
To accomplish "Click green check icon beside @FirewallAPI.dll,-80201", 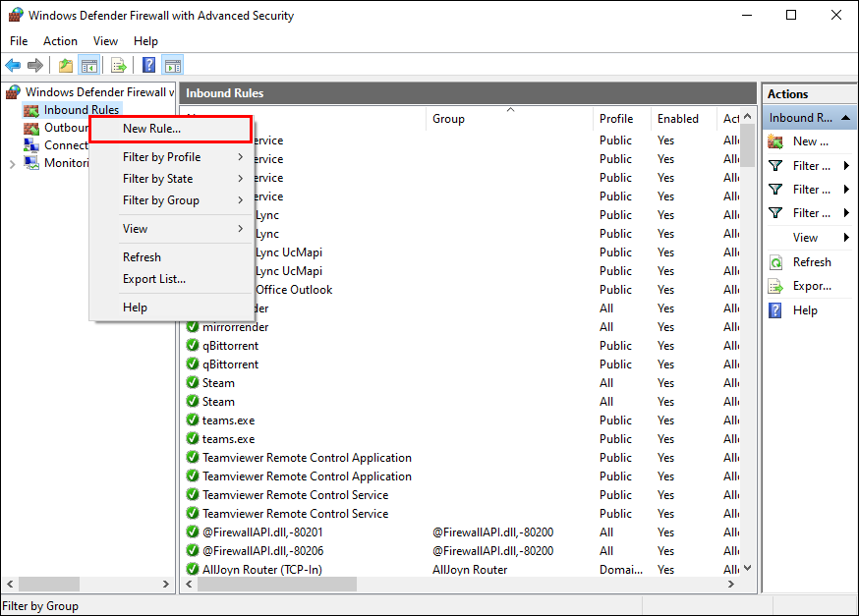I will pyautogui.click(x=193, y=532).
